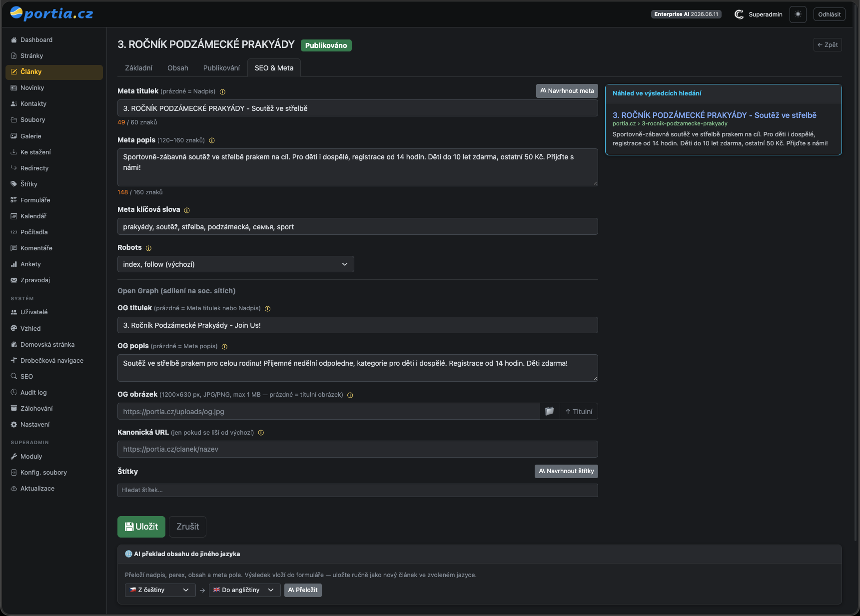
Task: Click the Kanonická URL input field
Action: click(358, 449)
